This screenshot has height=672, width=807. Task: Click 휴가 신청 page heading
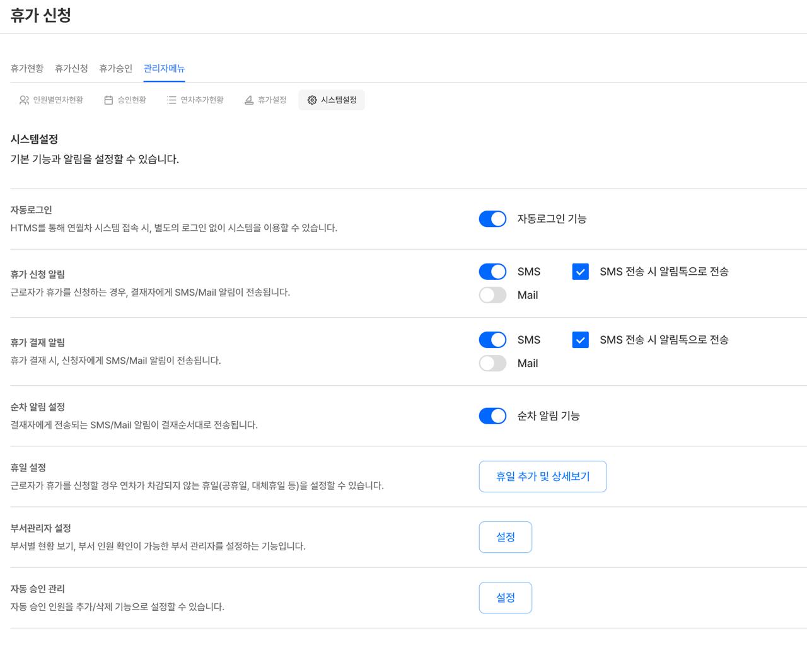coord(40,15)
